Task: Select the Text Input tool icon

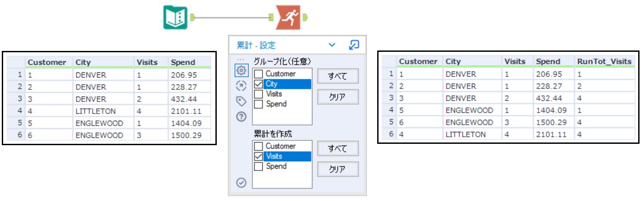Action: point(175,17)
